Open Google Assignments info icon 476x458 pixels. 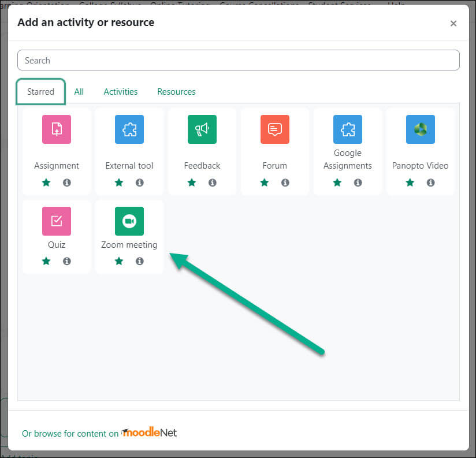coord(358,183)
